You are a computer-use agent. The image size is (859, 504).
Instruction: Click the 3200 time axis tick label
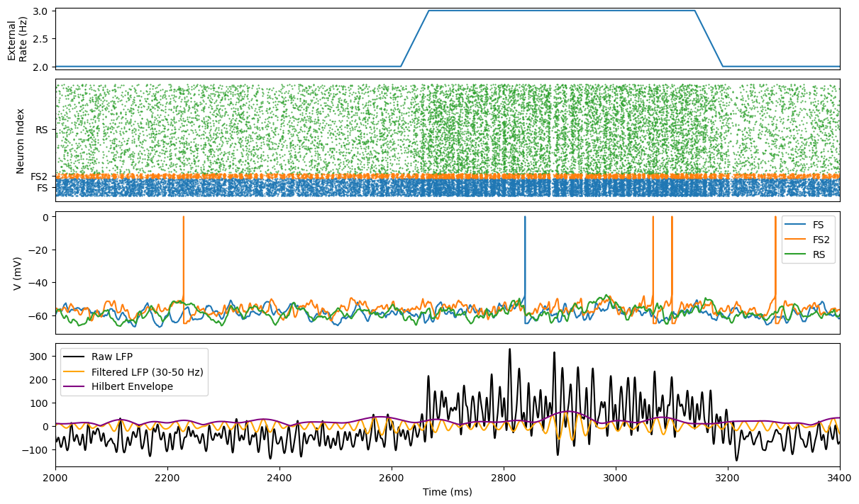(x=728, y=478)
